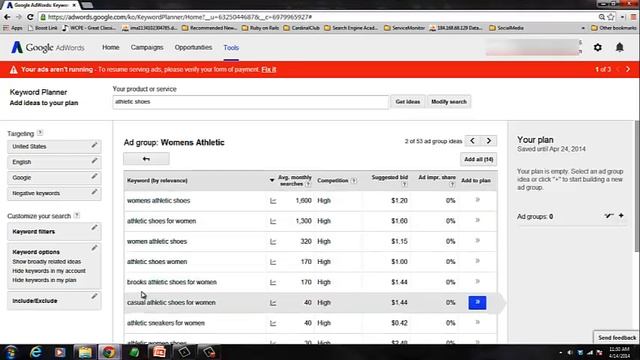640x360 pixels.
Task: Open Targeting help question mark
Action: coord(40,133)
